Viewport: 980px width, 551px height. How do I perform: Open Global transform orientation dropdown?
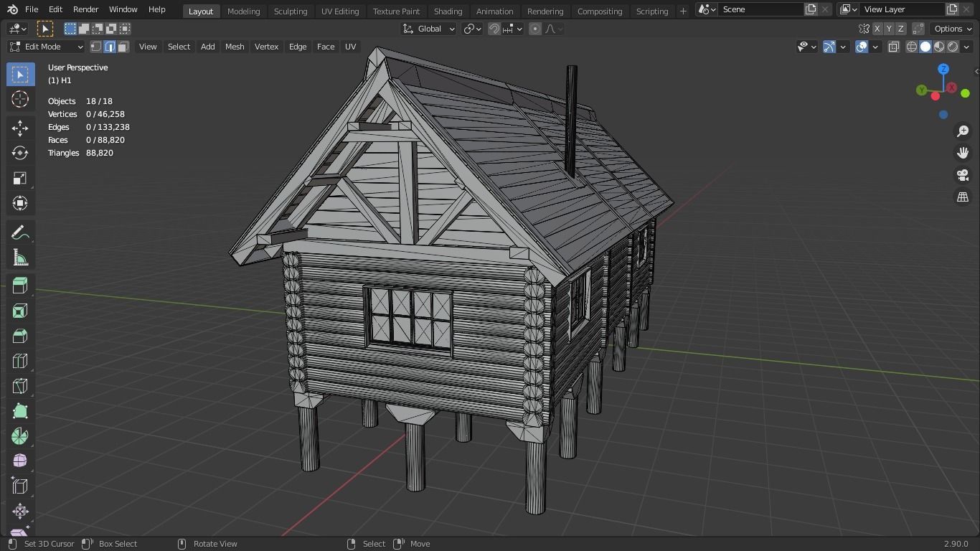429,29
